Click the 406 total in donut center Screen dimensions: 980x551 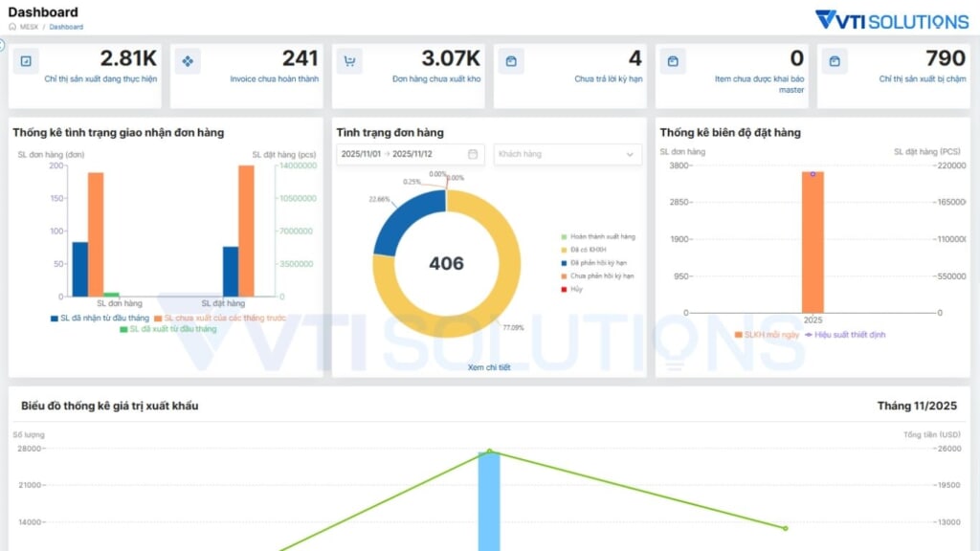point(446,263)
